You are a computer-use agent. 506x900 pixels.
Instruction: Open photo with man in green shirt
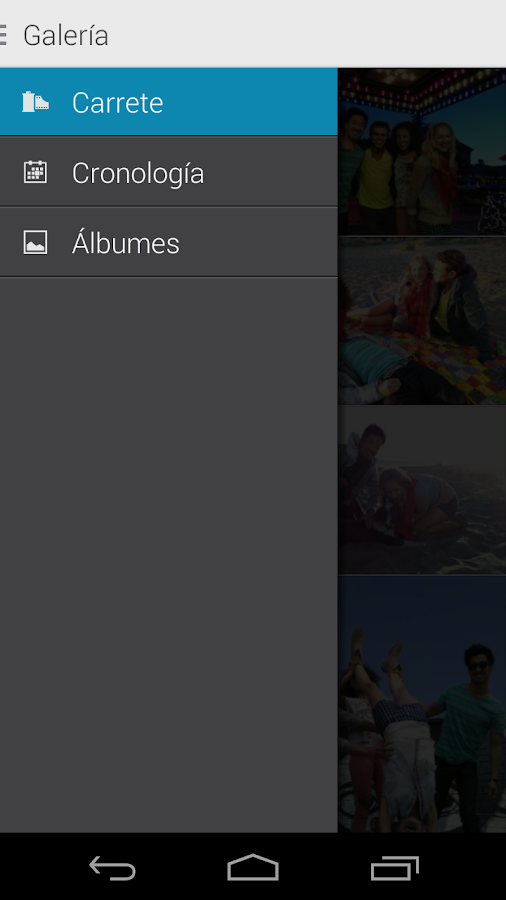422,704
